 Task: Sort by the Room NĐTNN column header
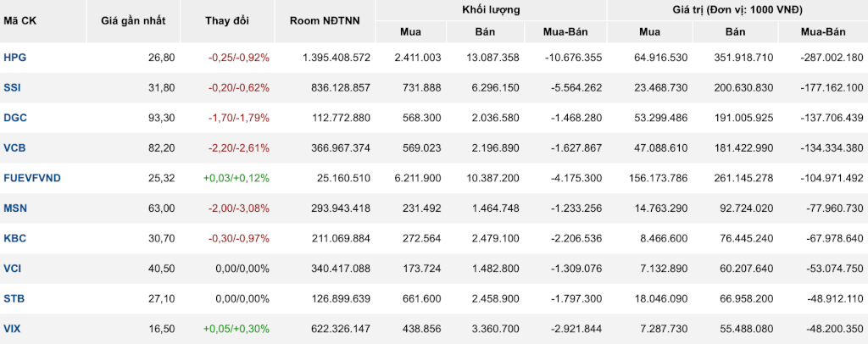point(325,21)
